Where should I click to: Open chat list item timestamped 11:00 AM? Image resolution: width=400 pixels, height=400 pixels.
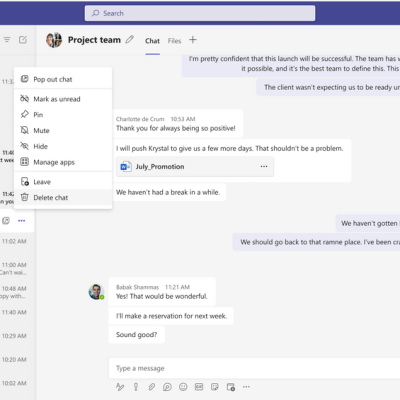(14, 268)
